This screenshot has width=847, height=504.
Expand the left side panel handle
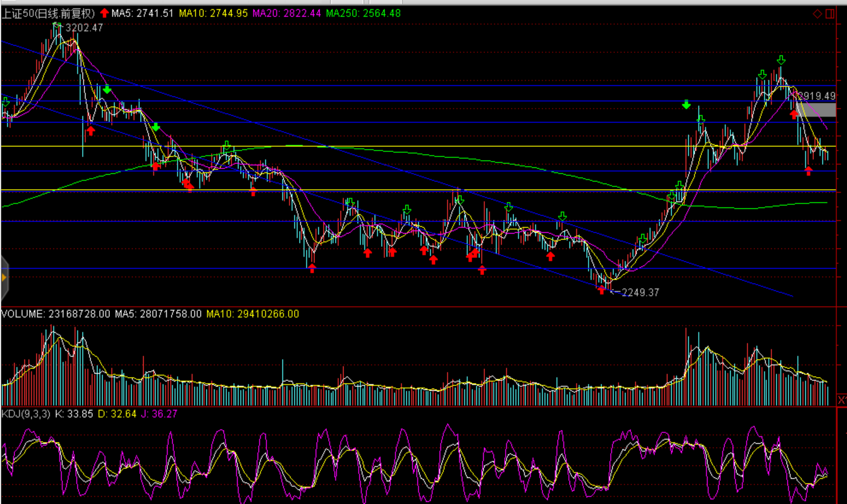[4, 278]
